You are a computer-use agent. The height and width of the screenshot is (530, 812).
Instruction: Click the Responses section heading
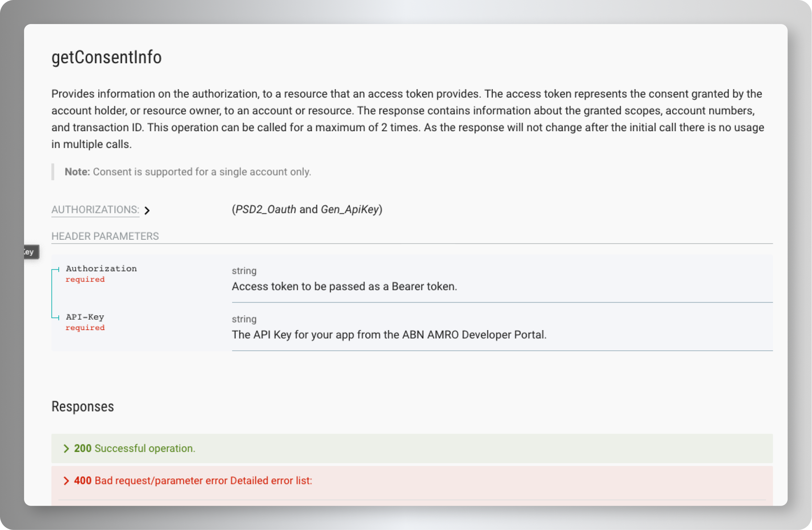82,407
